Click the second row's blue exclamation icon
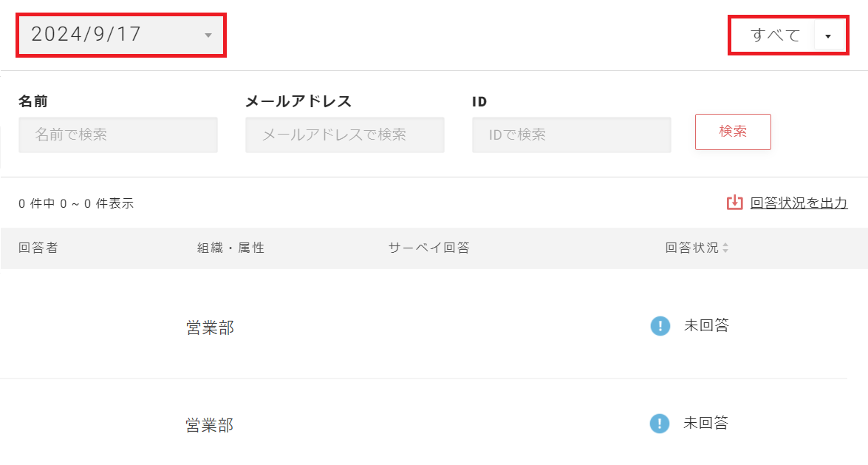Screen dimensions: 868x465 [x=660, y=424]
